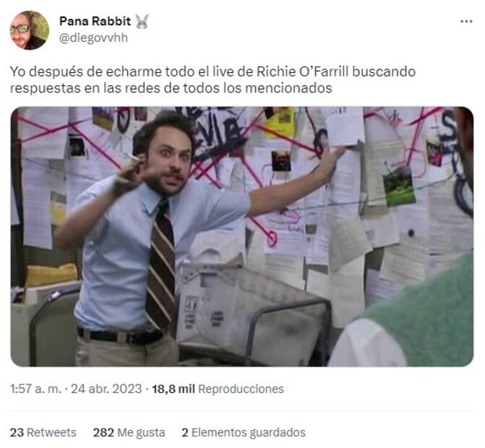Screen dimensions: 485x448
Task: View the 18,8 mil Reproducciones count
Action: 218,389
